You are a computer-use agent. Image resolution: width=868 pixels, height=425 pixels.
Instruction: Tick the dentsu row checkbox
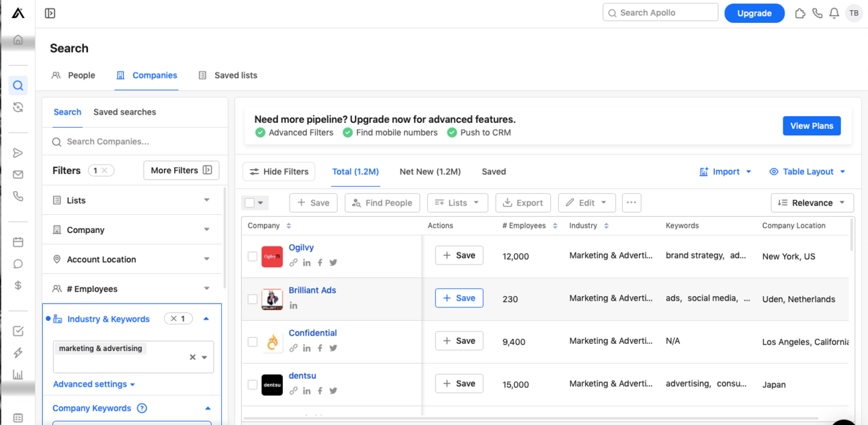(x=253, y=385)
